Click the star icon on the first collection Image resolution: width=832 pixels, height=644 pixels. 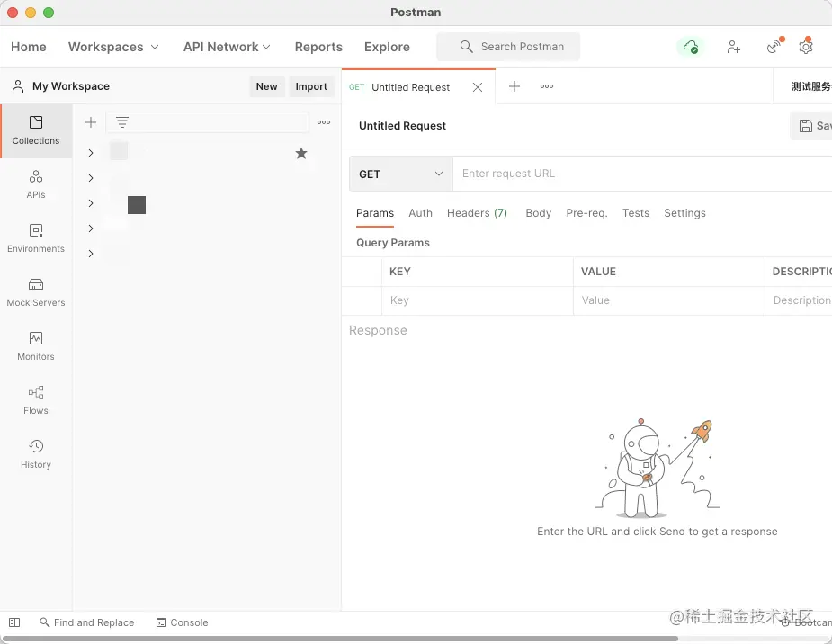[301, 153]
